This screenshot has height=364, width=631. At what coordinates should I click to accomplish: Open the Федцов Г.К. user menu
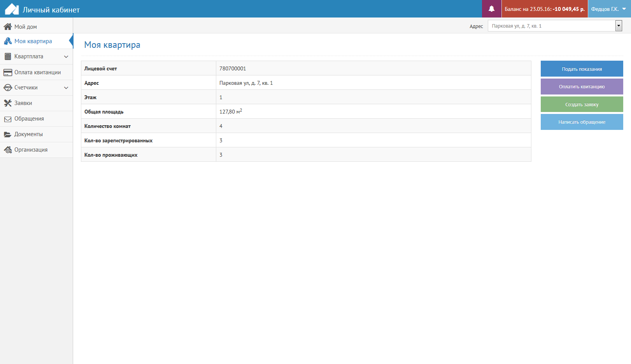coord(609,9)
